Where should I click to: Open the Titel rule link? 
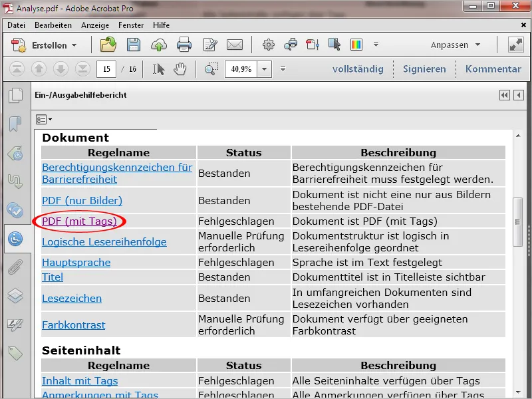(53, 277)
